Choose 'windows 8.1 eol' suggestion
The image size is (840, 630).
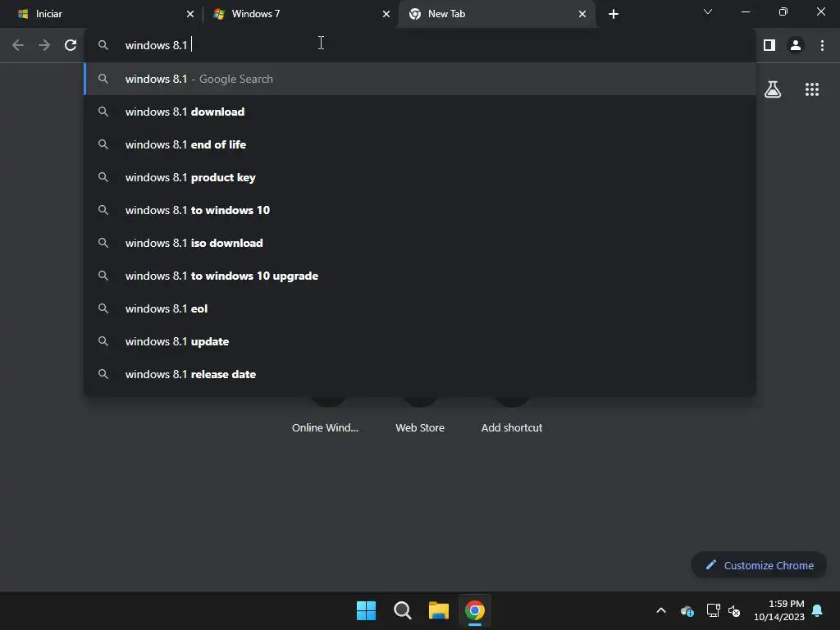coord(421,308)
